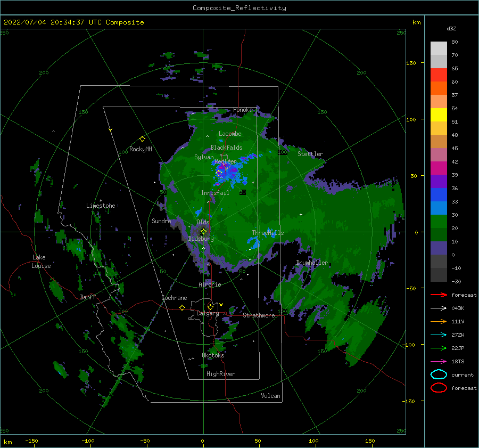Click the 'km' unit label at top right

point(416,22)
